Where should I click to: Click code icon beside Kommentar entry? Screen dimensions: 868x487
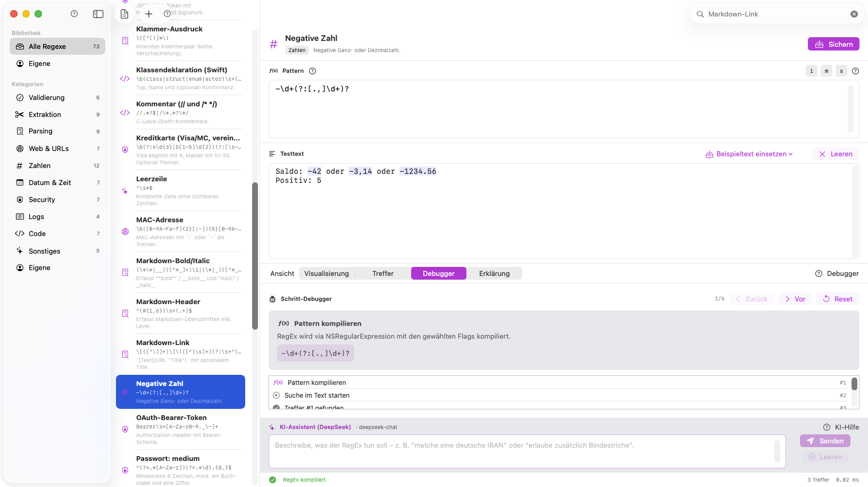(125, 113)
